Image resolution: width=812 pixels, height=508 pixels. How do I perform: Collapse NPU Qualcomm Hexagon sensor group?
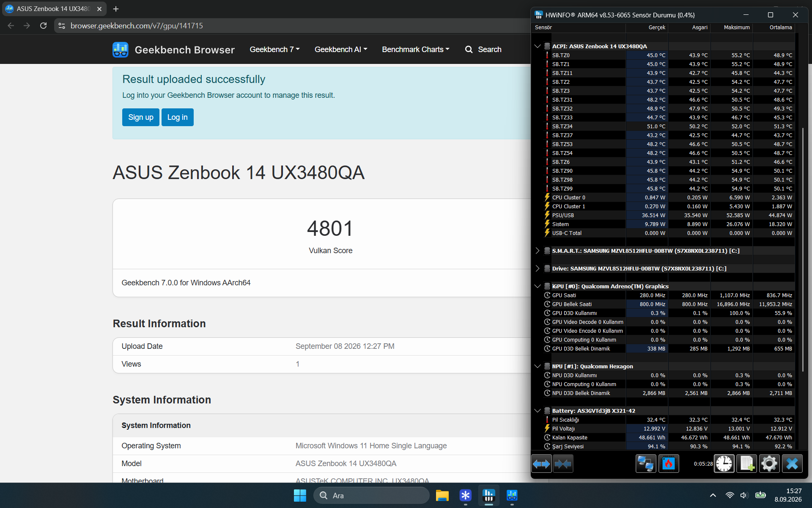tap(538, 366)
